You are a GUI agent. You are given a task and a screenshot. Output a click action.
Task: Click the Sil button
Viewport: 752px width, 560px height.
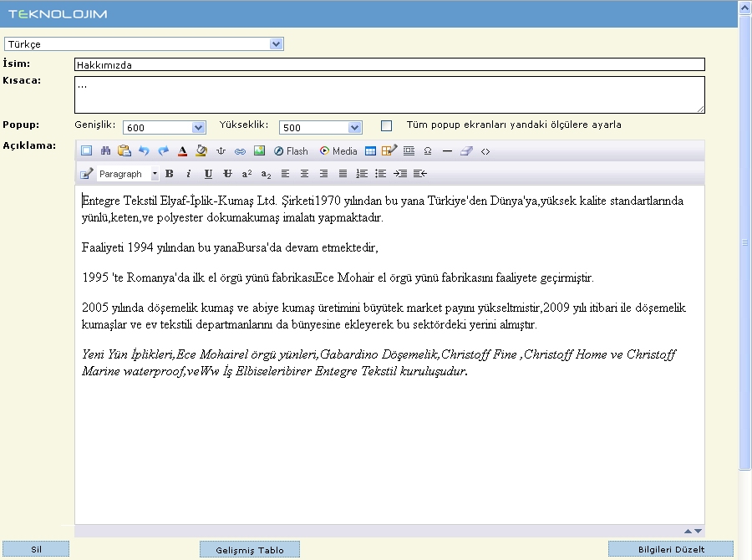point(36,549)
